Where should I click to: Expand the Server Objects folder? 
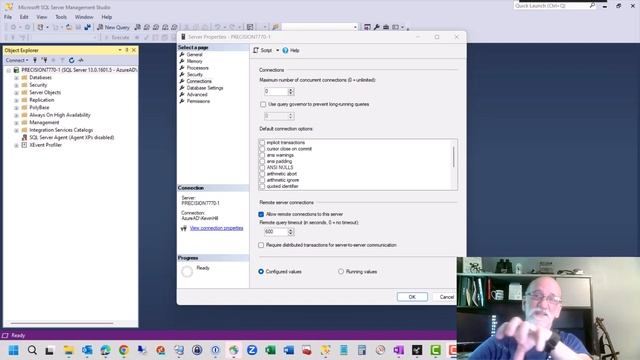(x=16, y=93)
